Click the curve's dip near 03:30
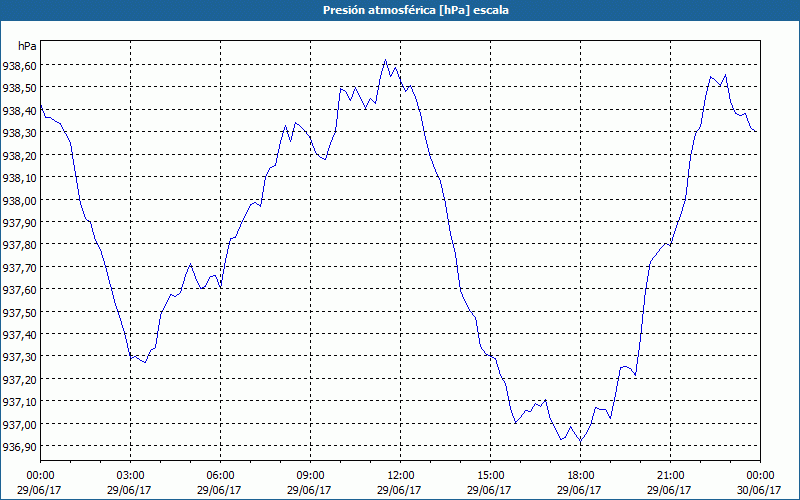Image resolution: width=800 pixels, height=500 pixels. click(x=145, y=362)
